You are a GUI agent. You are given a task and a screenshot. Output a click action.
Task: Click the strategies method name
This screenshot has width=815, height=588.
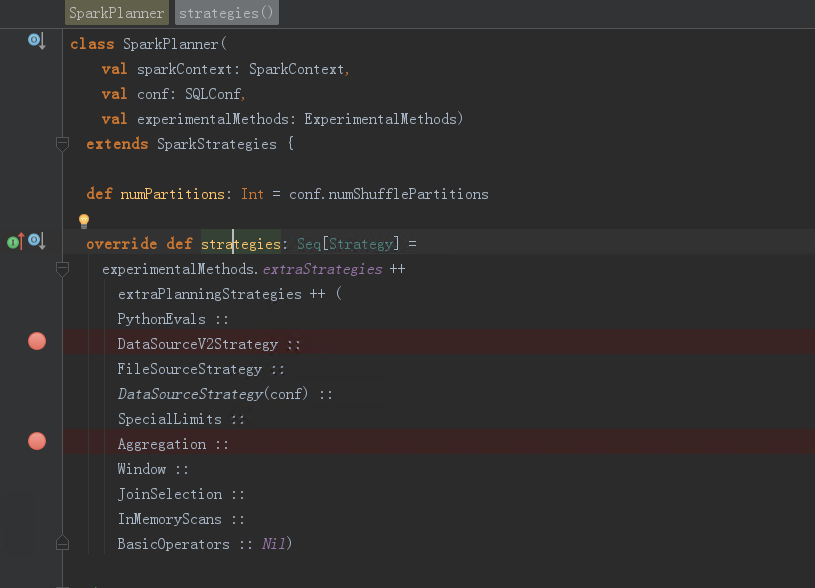[x=241, y=244]
